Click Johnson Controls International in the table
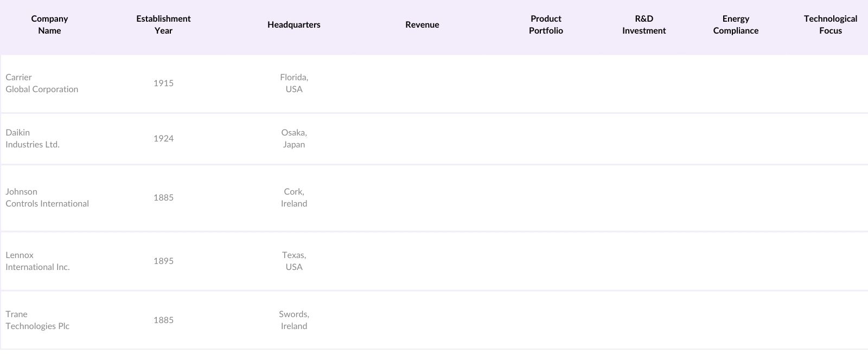This screenshot has width=868, height=354. tap(47, 198)
